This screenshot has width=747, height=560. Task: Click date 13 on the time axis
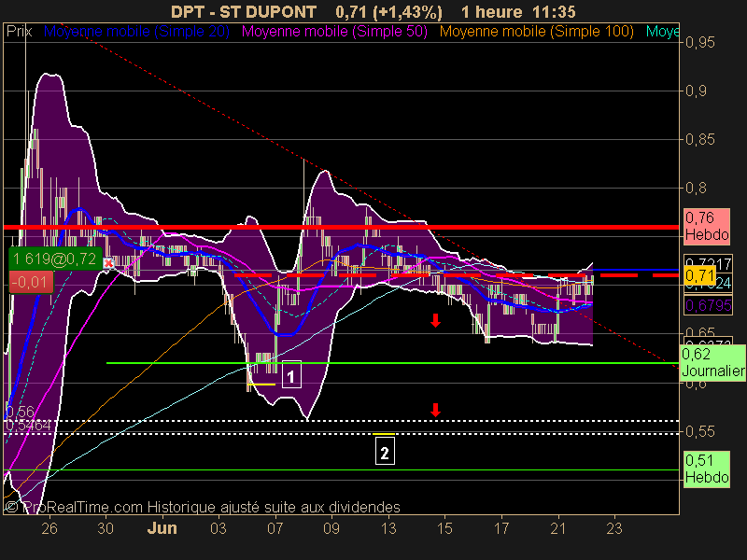(388, 528)
